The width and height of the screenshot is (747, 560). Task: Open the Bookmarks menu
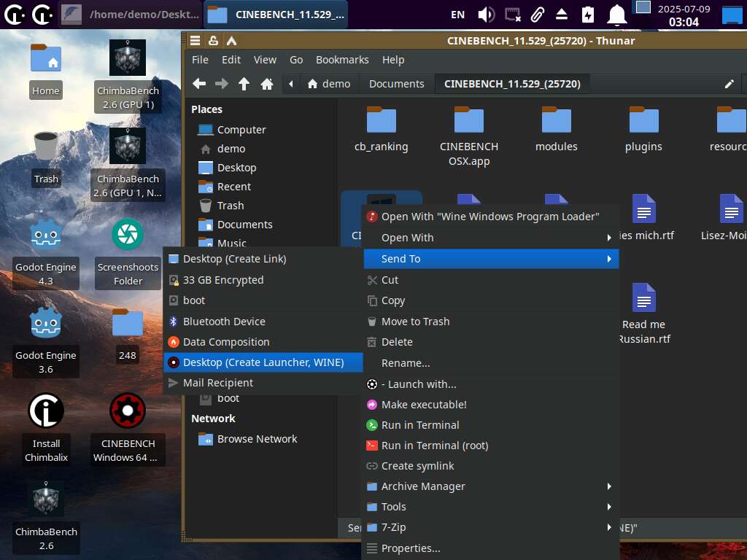[x=342, y=60]
